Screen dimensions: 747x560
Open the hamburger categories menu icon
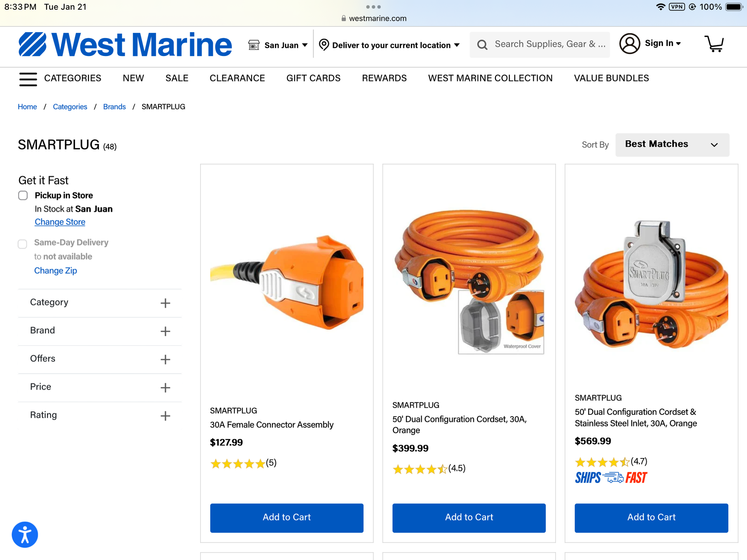coord(28,79)
